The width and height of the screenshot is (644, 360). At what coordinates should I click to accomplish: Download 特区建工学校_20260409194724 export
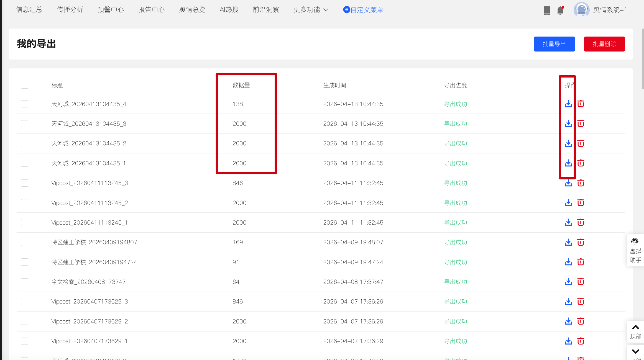click(x=568, y=262)
